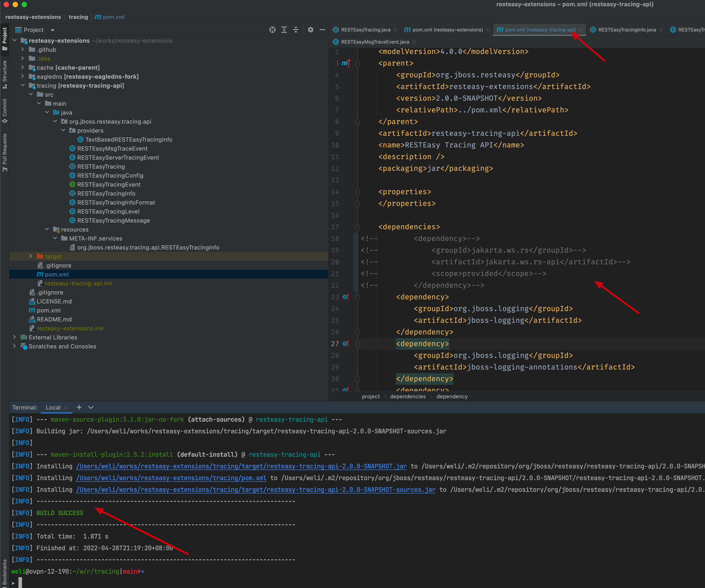Toggle the Bookmarks sidebar tool button

click(5, 573)
